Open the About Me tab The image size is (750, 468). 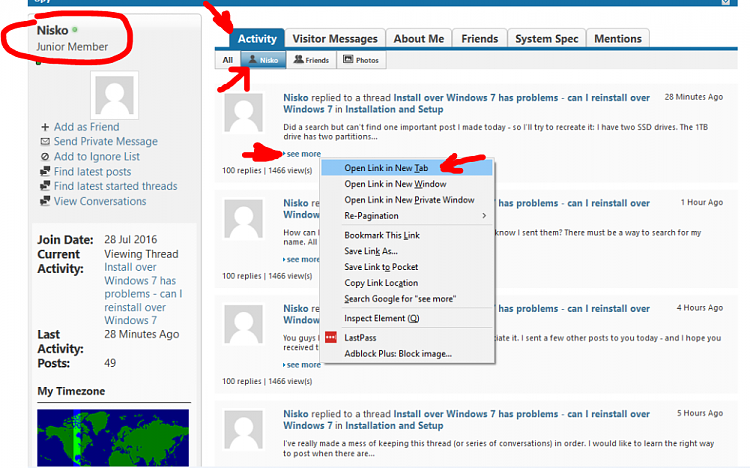[x=419, y=39]
